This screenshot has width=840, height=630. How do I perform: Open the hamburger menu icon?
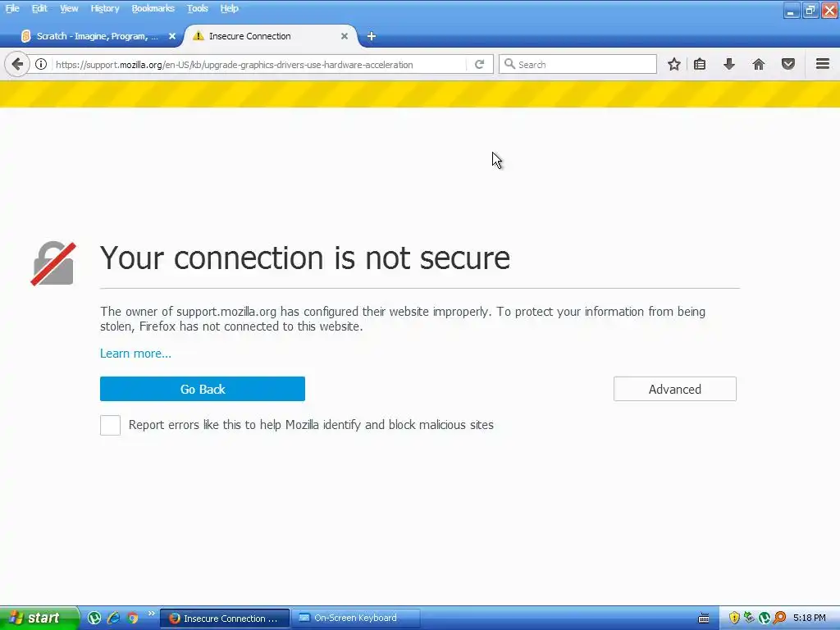click(823, 64)
